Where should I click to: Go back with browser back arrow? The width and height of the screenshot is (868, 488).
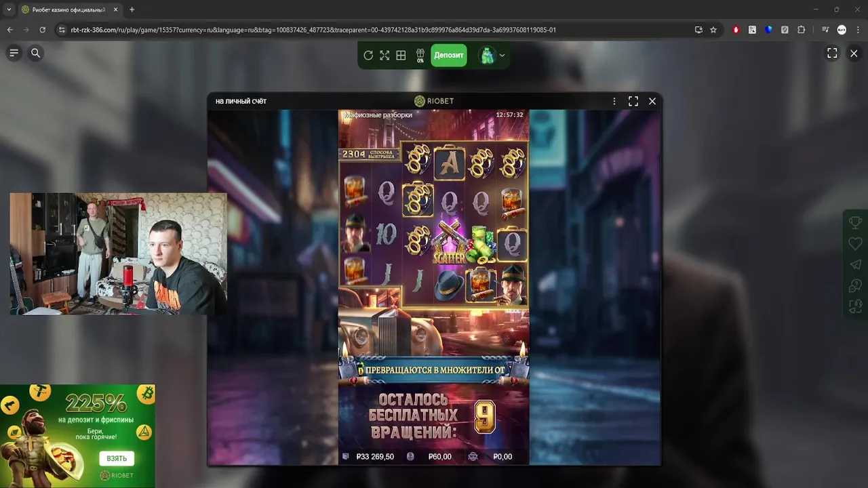(x=9, y=30)
